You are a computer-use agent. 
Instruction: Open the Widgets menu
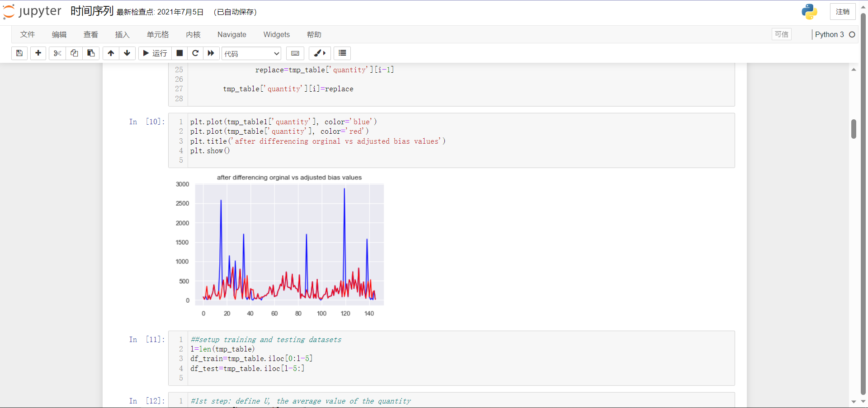tap(277, 34)
